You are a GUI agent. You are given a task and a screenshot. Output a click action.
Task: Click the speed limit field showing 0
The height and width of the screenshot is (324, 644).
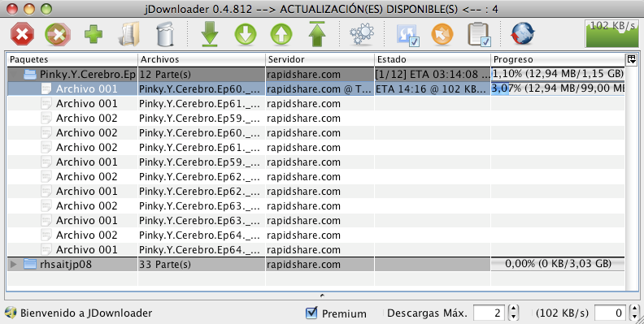point(611,313)
